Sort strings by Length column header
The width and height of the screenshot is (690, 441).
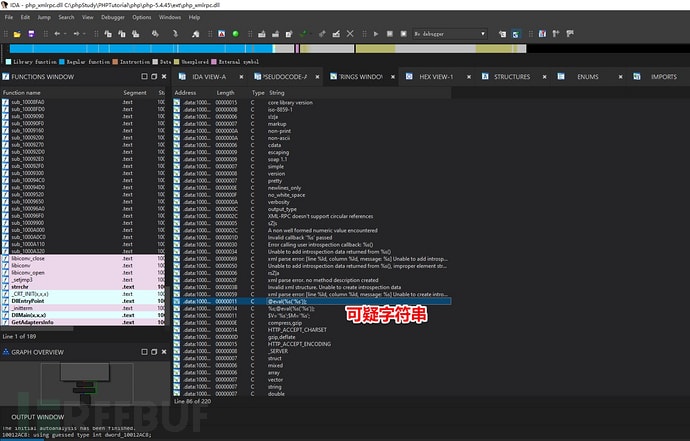pyautogui.click(x=225, y=92)
